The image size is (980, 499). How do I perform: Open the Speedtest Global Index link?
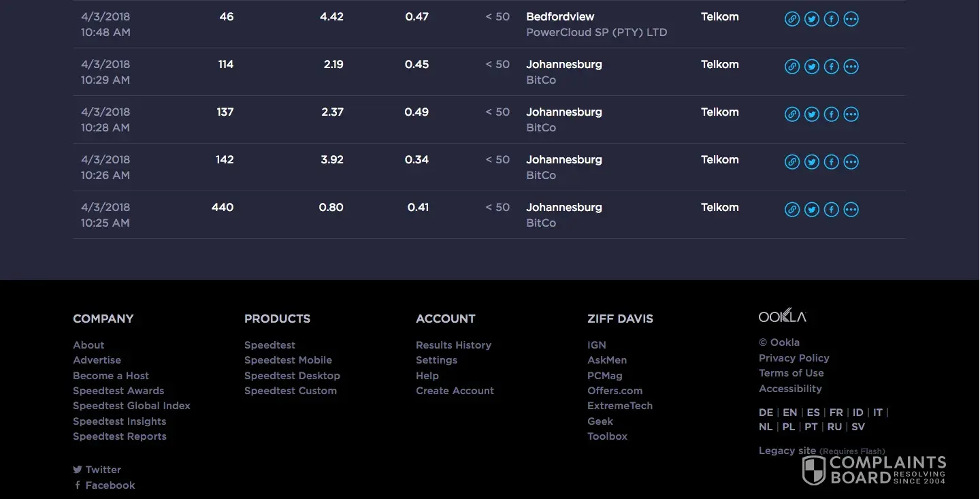click(x=131, y=406)
